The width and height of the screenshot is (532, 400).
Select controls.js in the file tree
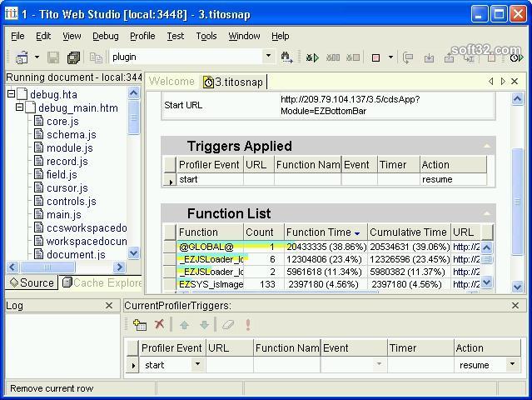click(72, 202)
